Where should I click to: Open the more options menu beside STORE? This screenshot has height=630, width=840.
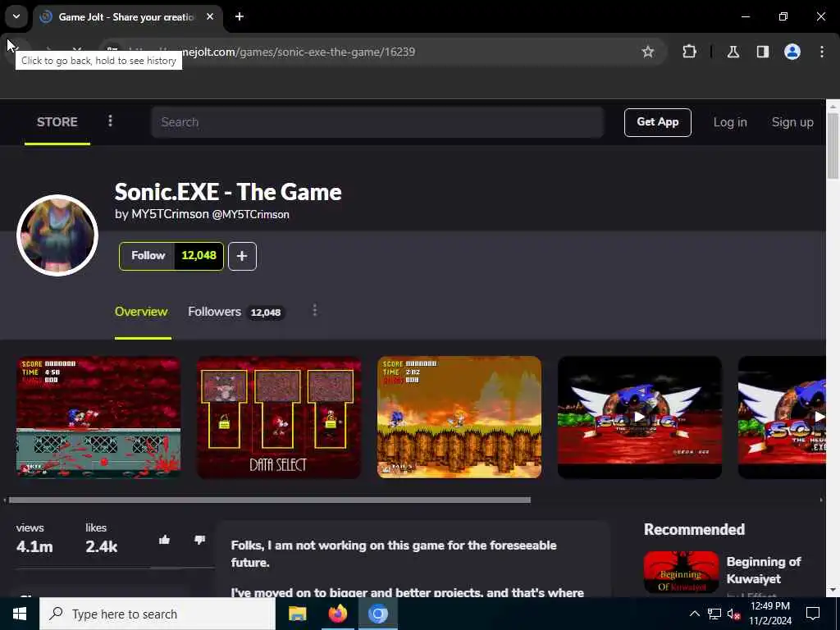click(x=111, y=121)
